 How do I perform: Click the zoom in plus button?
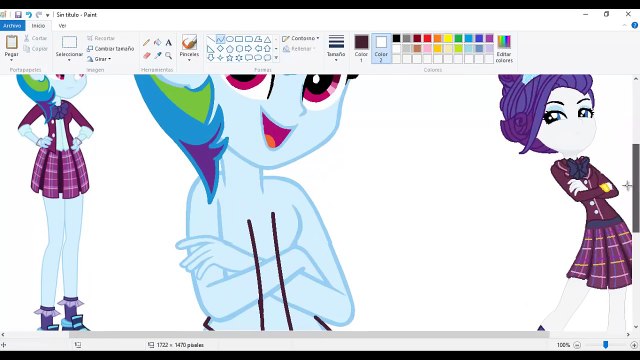tap(634, 345)
